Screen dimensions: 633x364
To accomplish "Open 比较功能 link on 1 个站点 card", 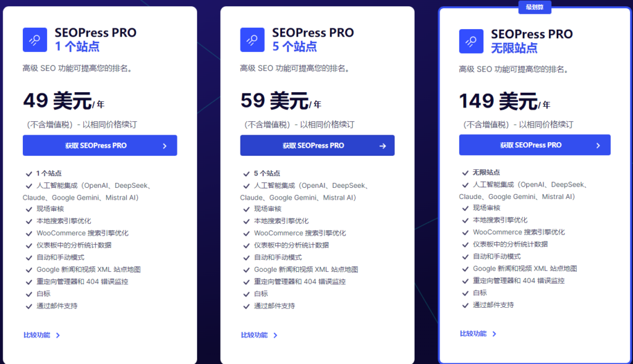I will (41, 335).
